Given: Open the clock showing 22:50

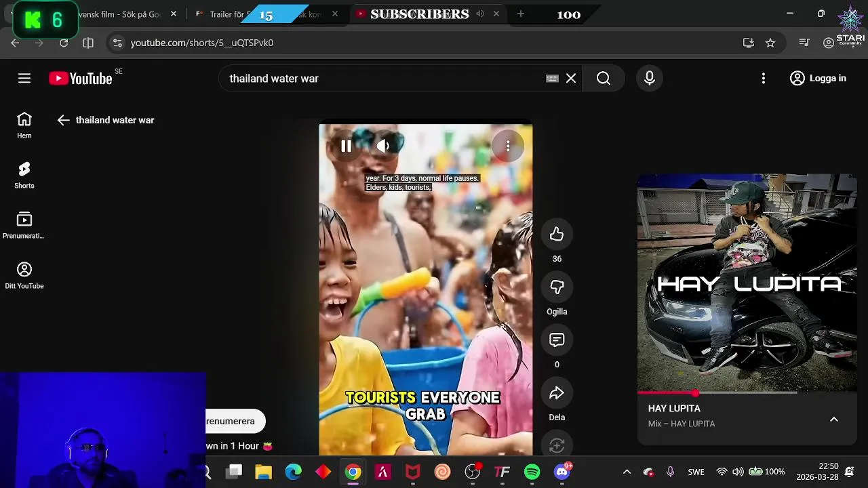Looking at the screenshot, I should (x=817, y=472).
